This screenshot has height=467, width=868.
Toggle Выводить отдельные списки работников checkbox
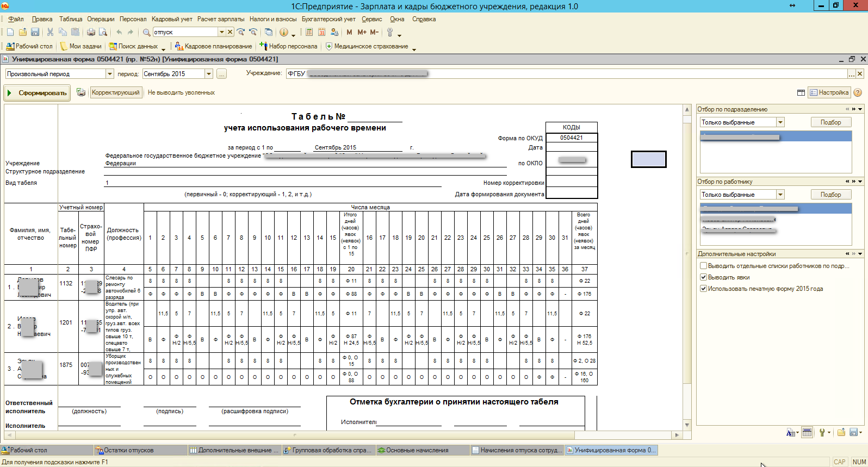tap(703, 266)
